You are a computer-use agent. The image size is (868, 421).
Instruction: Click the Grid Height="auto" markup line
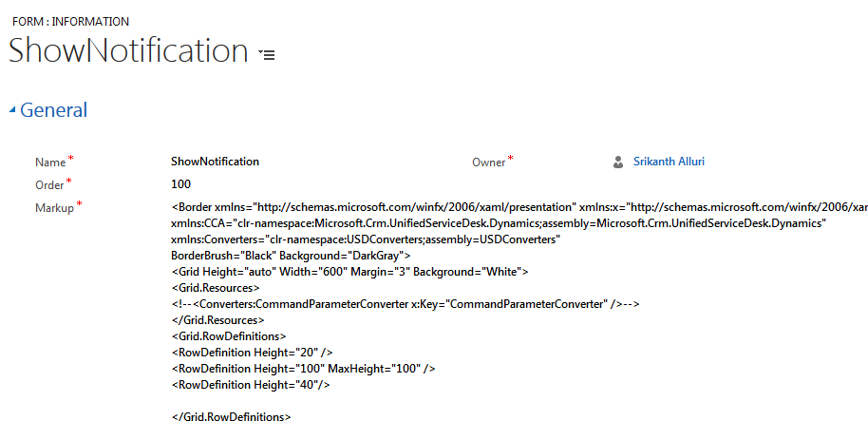[x=349, y=272]
